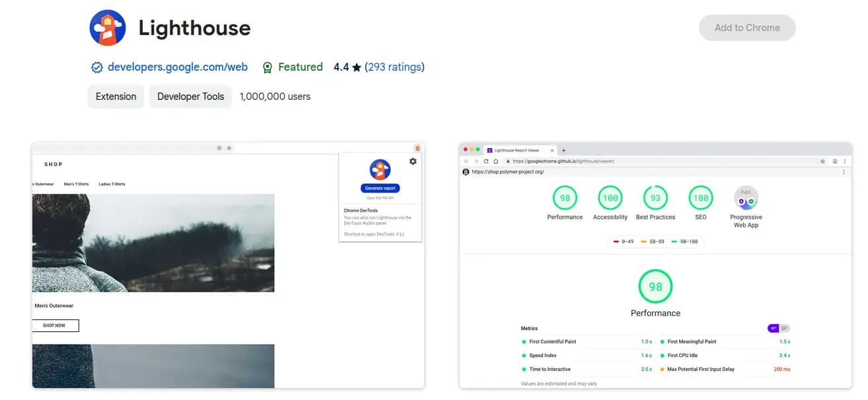868x400 pixels.
Task: Click the grayed Add to Chrome button
Action: coord(747,28)
